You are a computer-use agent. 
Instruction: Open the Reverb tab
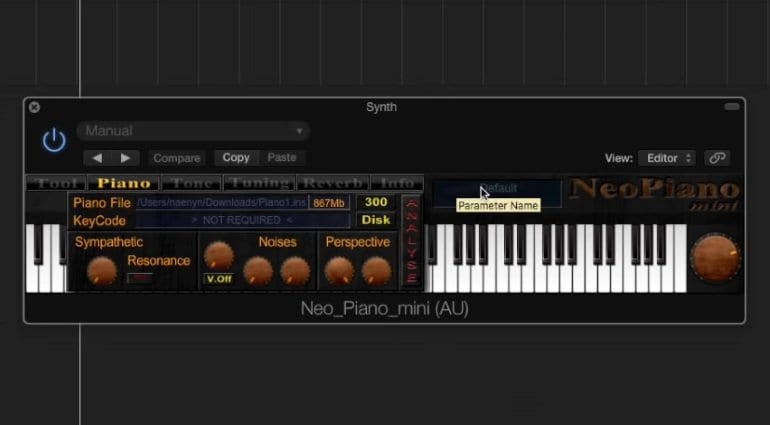tap(333, 183)
